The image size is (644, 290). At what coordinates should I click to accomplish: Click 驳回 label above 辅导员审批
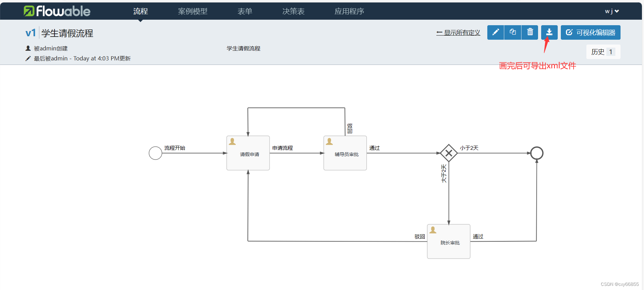tap(350, 128)
